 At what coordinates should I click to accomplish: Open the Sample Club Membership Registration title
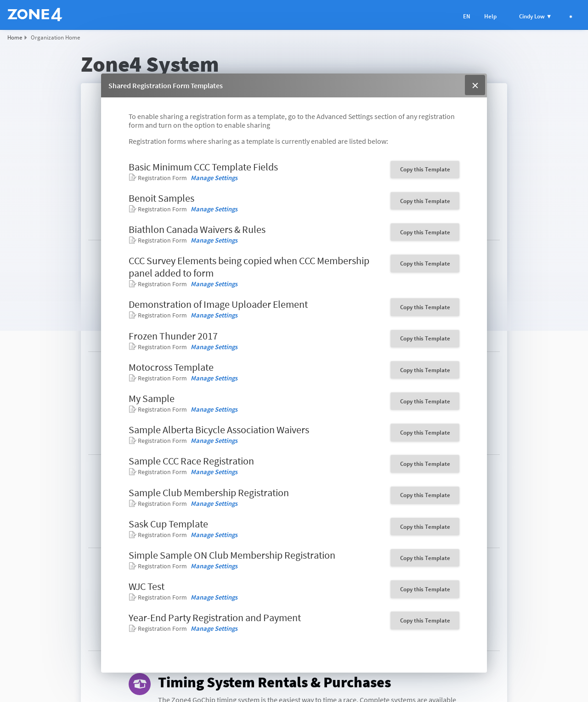(209, 493)
